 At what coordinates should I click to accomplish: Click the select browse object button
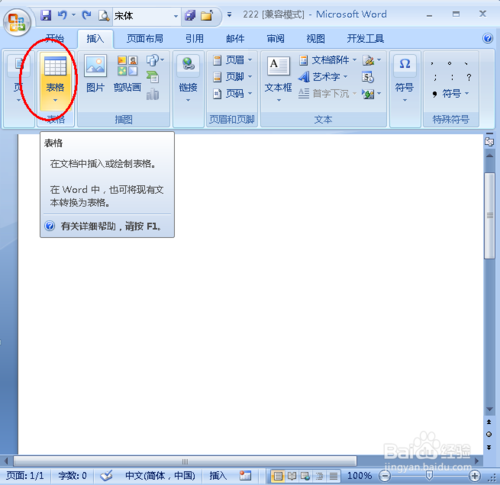tap(489, 434)
